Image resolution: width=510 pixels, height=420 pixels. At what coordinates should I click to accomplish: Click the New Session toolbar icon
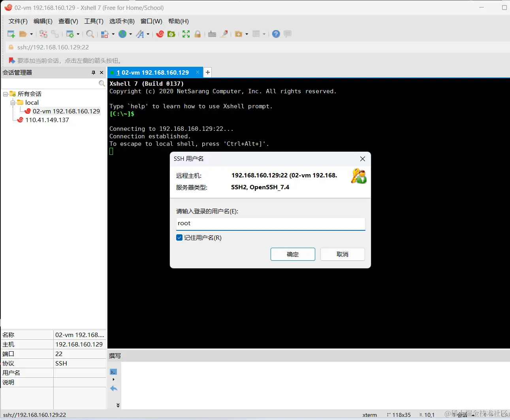point(11,34)
